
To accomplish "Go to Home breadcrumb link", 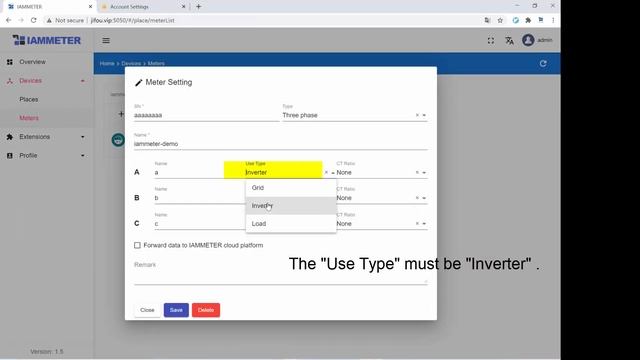I will pos(107,64).
